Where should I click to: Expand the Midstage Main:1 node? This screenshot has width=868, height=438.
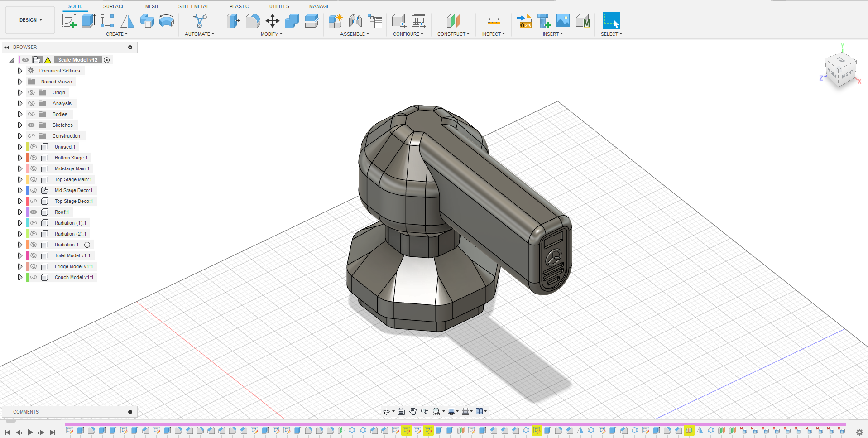pos(20,168)
